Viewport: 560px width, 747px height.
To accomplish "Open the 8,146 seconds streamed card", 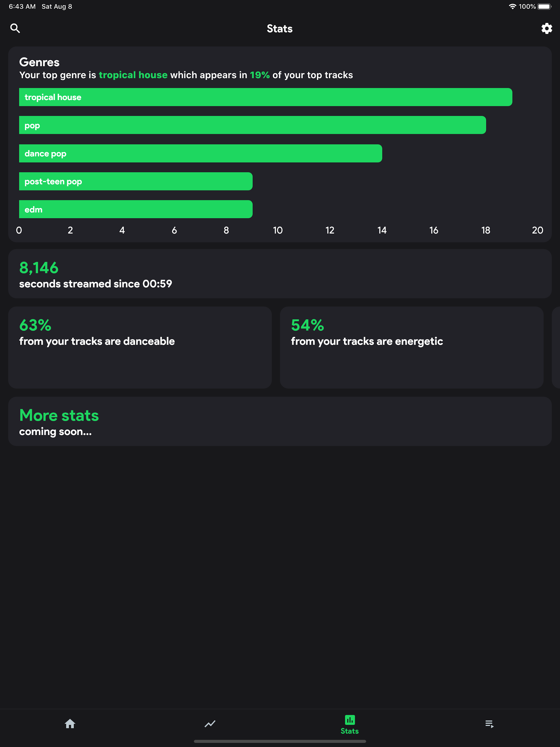I will 280,274.
